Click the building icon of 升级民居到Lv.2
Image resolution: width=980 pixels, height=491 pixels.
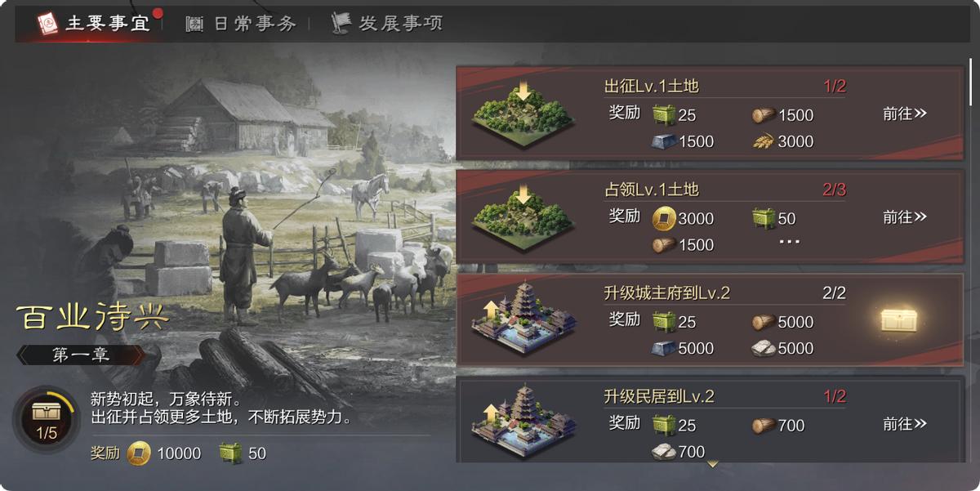523,423
